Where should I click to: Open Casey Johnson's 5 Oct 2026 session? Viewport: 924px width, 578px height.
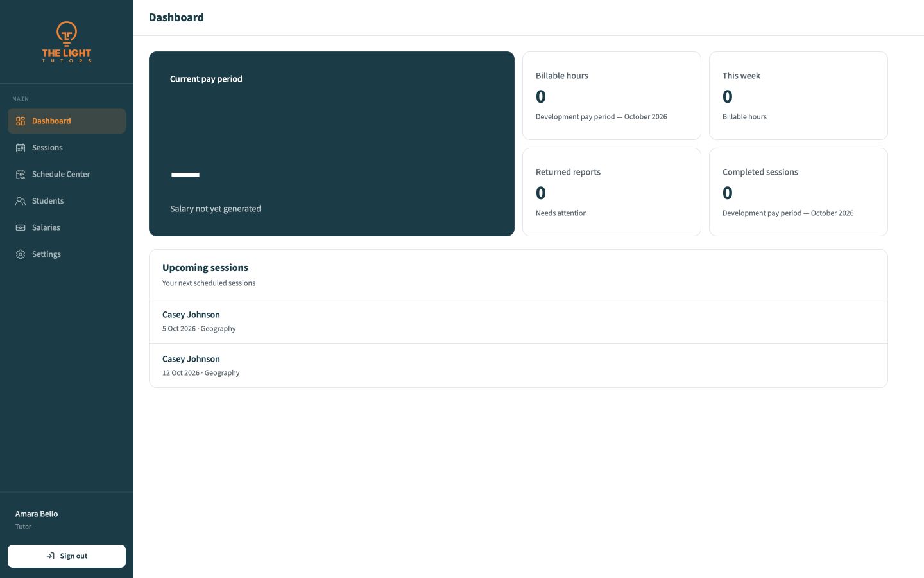(x=518, y=321)
